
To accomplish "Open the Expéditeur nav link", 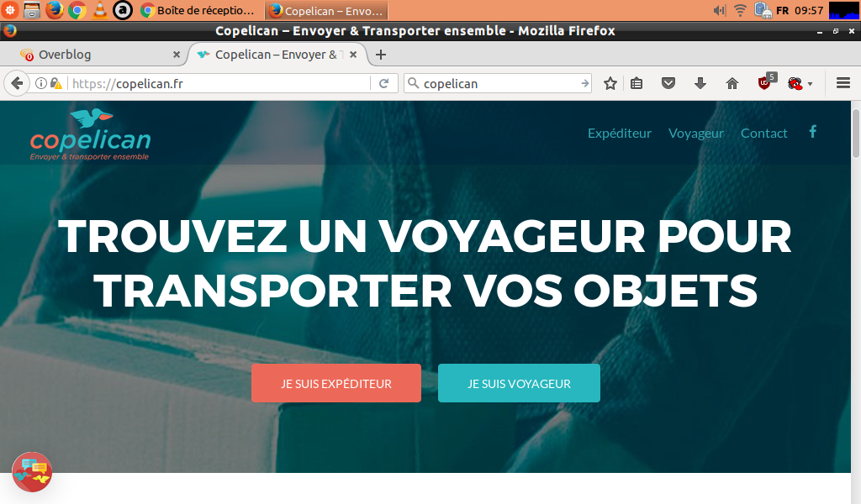I will click(x=620, y=134).
